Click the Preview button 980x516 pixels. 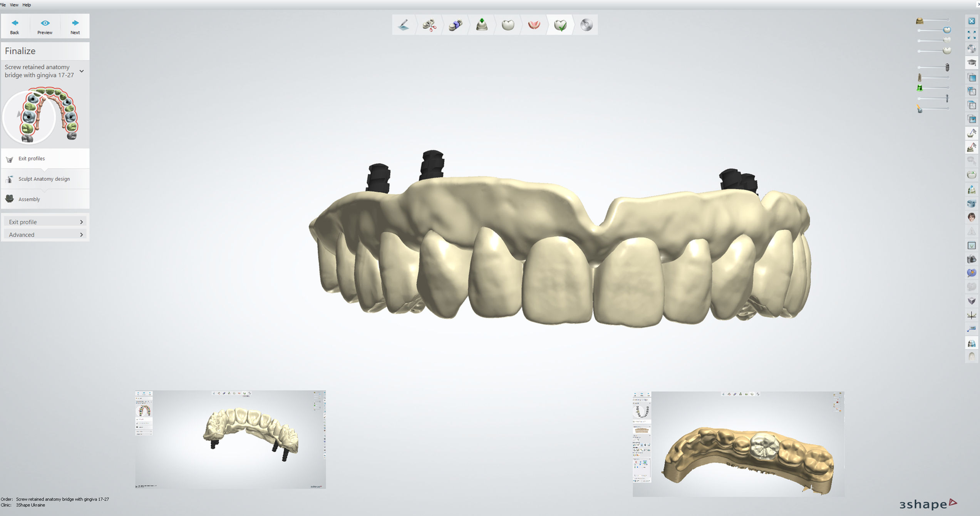click(45, 26)
